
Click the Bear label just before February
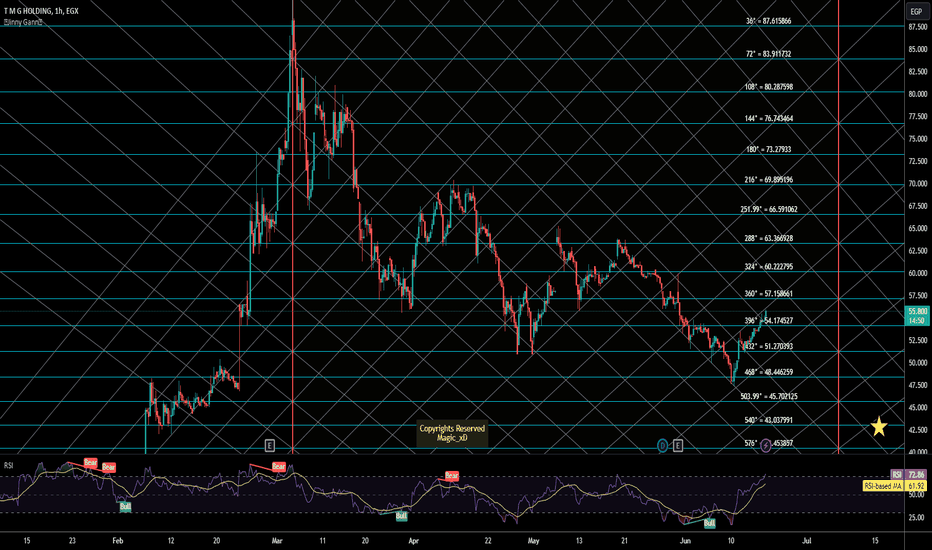(108, 467)
